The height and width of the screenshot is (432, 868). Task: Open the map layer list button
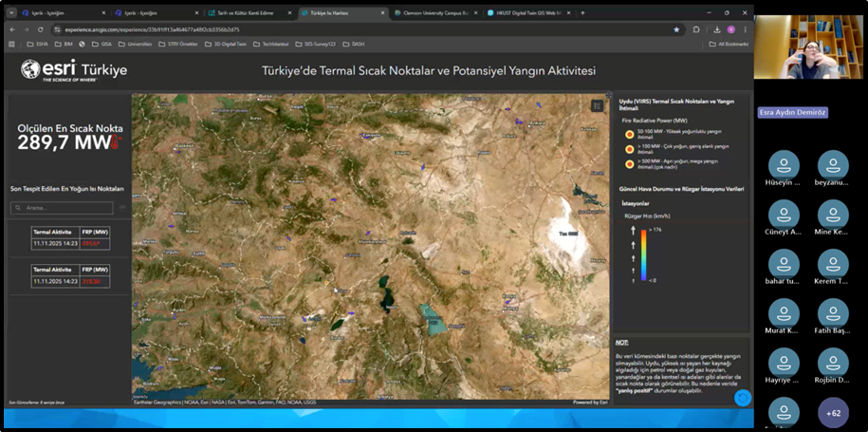[x=597, y=105]
